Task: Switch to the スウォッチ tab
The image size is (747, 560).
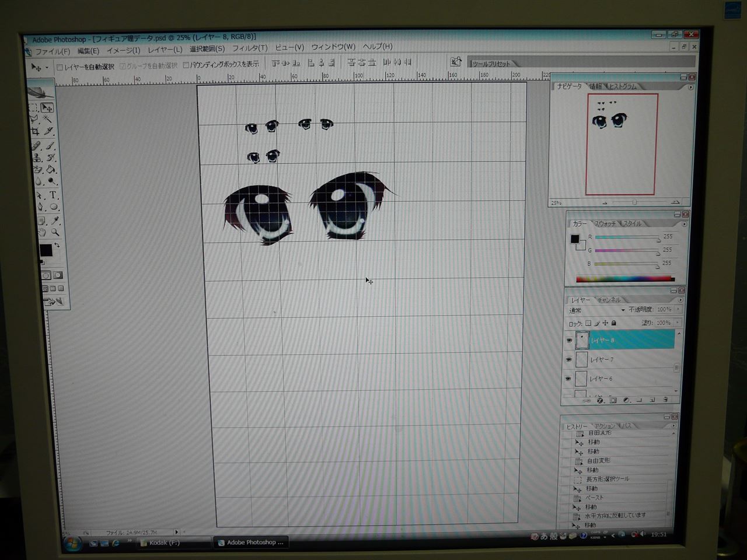Action: click(605, 223)
